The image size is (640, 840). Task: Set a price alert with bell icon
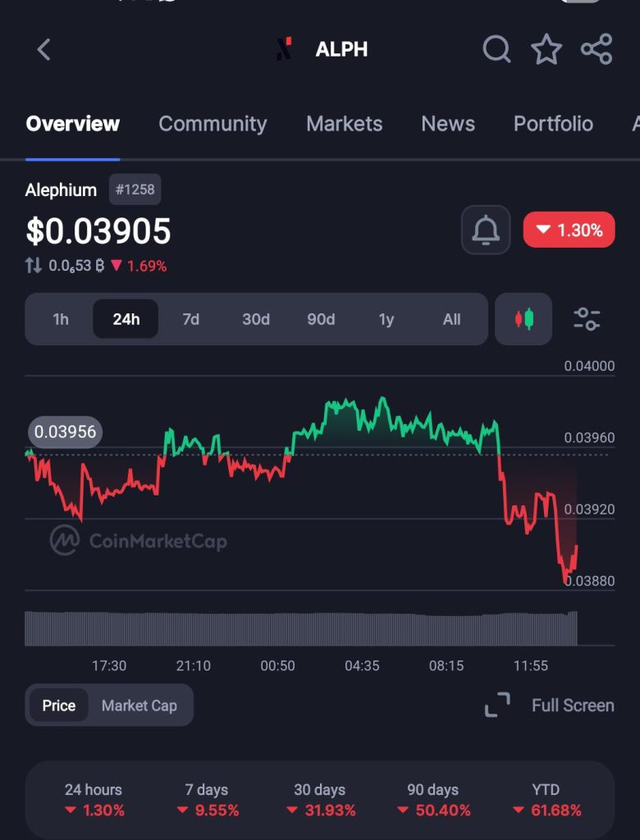click(x=486, y=230)
